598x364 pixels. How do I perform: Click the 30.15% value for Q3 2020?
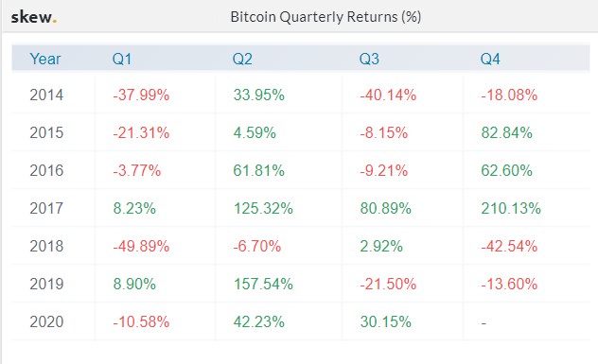pyautogui.click(x=385, y=321)
